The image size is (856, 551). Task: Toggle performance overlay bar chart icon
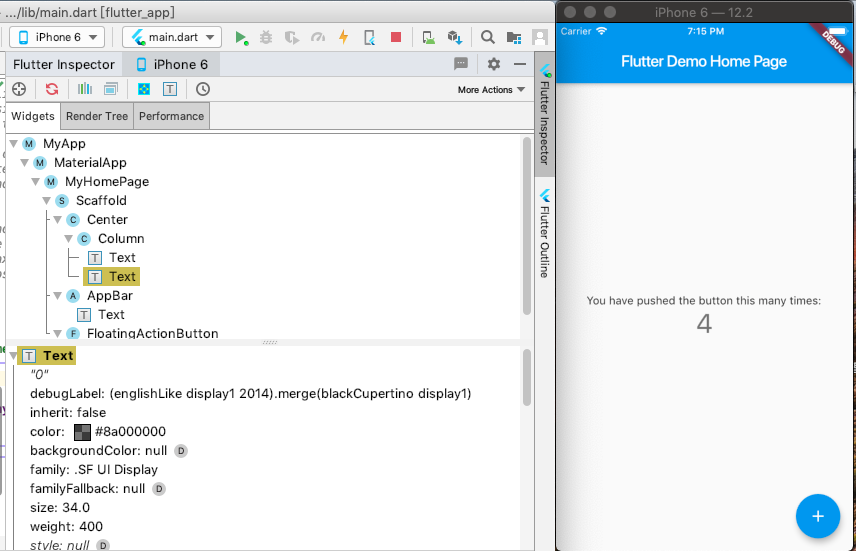85,89
